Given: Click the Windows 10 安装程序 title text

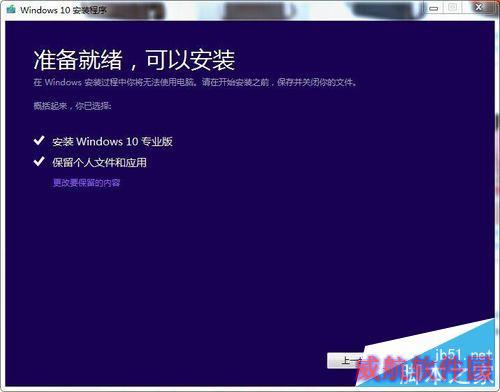Looking at the screenshot, I should pyautogui.click(x=63, y=10).
